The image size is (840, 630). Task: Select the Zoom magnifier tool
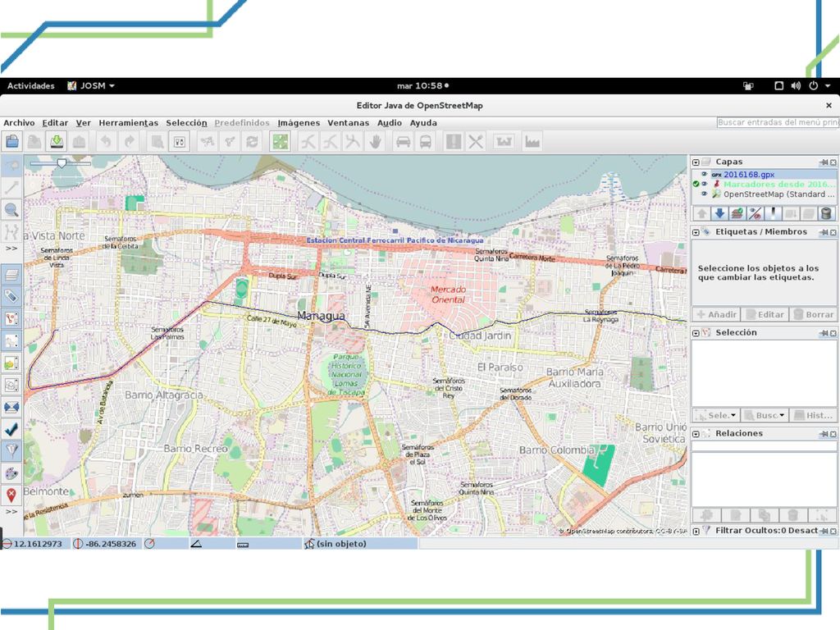11,209
